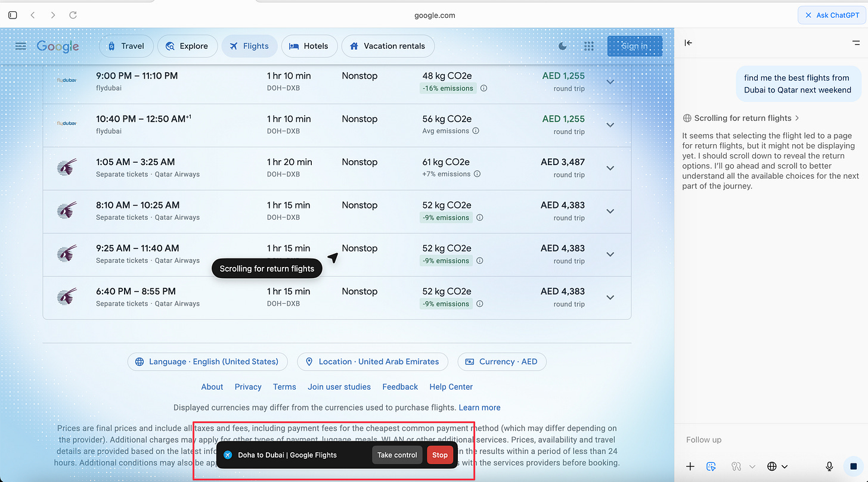Reload the current page
Viewport: 868px width, 482px height.
pos(73,15)
